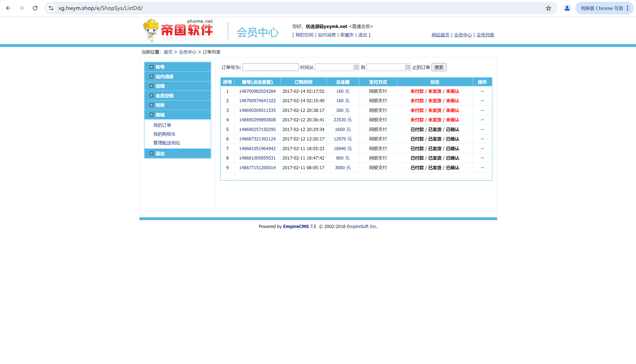This screenshot has width=636, height=364.
Task: Open 收藏夹 header link
Action: pyautogui.click(x=347, y=35)
